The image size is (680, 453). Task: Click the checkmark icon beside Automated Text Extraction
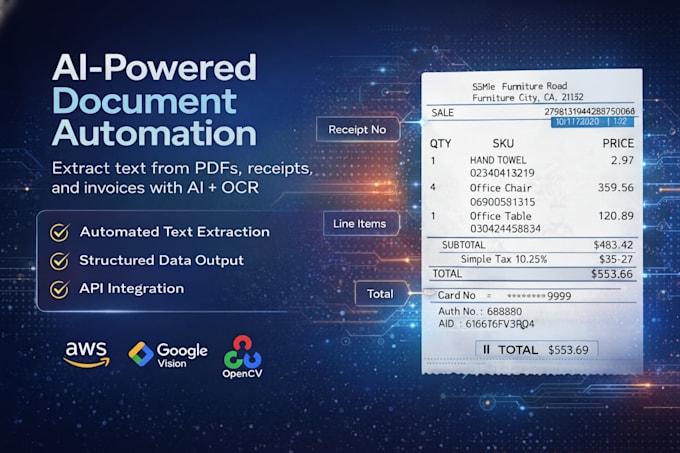click(x=59, y=232)
